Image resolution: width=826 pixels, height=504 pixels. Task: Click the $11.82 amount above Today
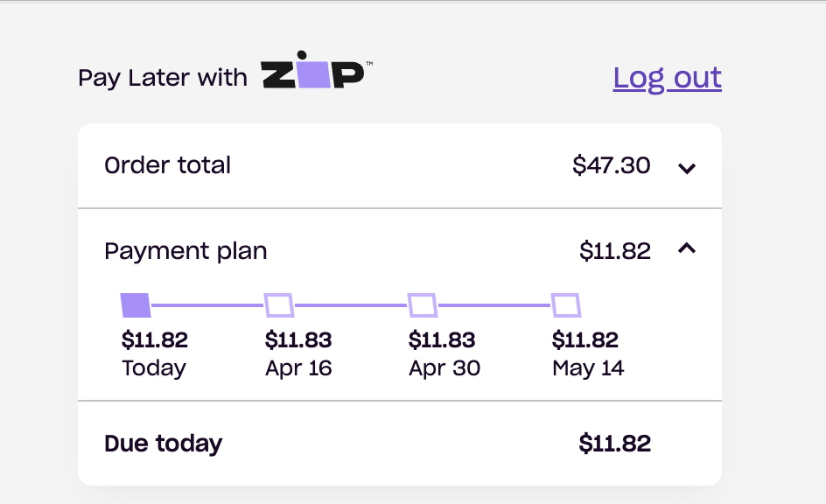coord(155,339)
